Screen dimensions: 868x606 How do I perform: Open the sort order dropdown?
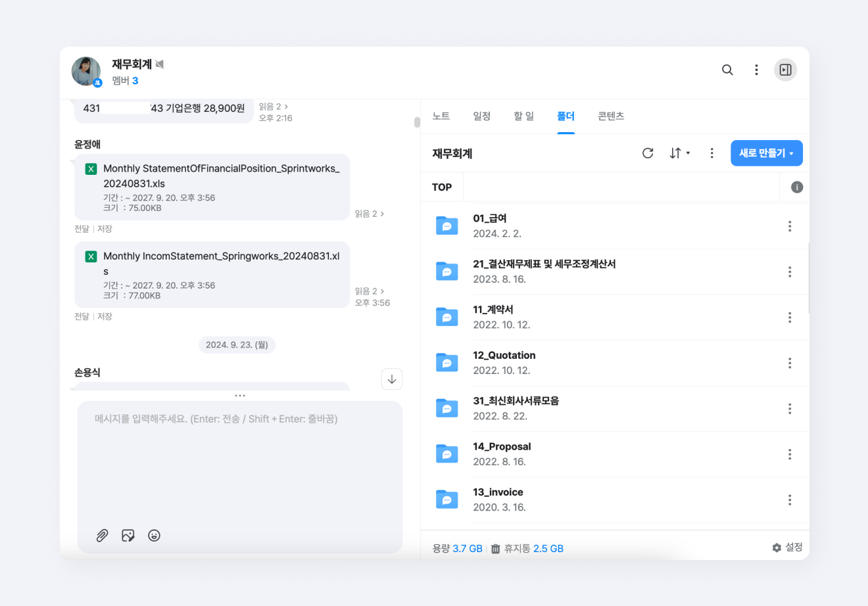coord(680,152)
